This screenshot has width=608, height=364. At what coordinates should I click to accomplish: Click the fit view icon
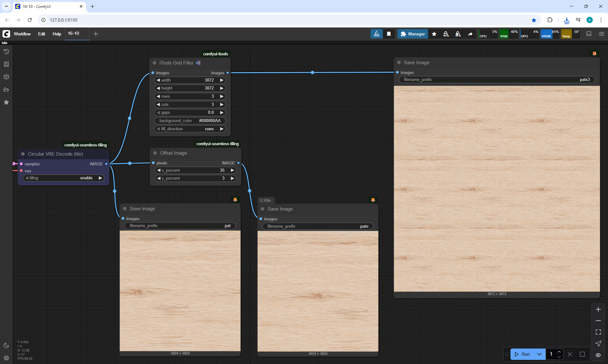(x=598, y=332)
